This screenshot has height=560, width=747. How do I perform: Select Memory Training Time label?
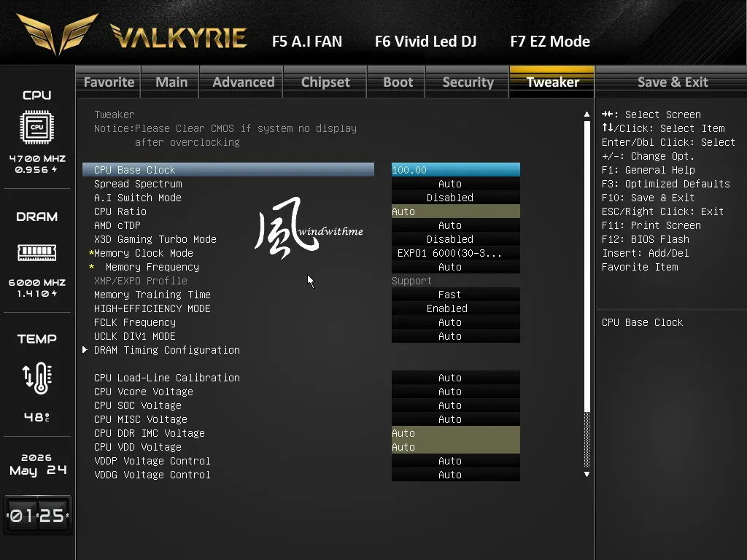point(152,295)
